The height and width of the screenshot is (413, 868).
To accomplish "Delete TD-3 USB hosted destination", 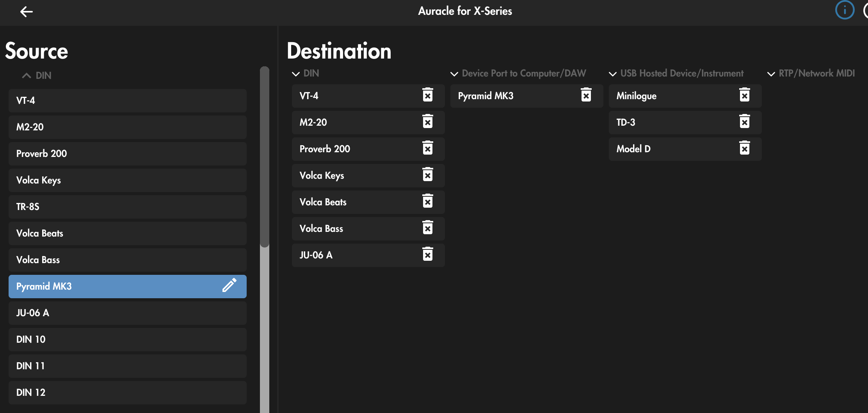I will (x=745, y=121).
